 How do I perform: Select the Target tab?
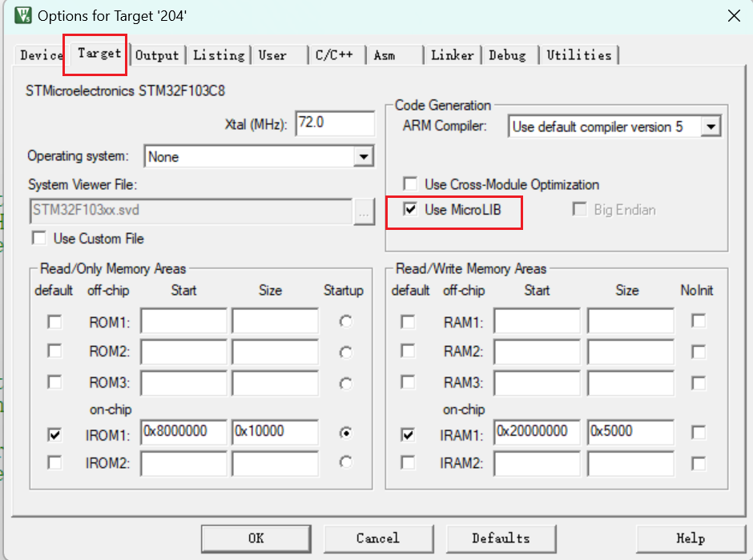99,54
